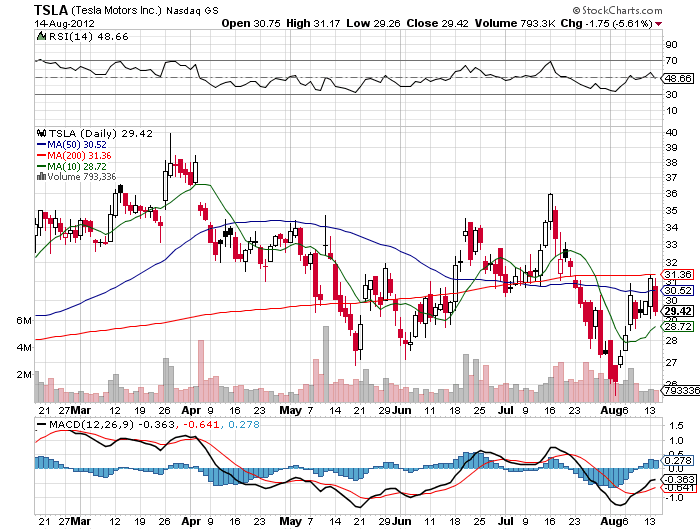
Task: Click the MA(10) 28.72 legend text
Action: click(77, 166)
